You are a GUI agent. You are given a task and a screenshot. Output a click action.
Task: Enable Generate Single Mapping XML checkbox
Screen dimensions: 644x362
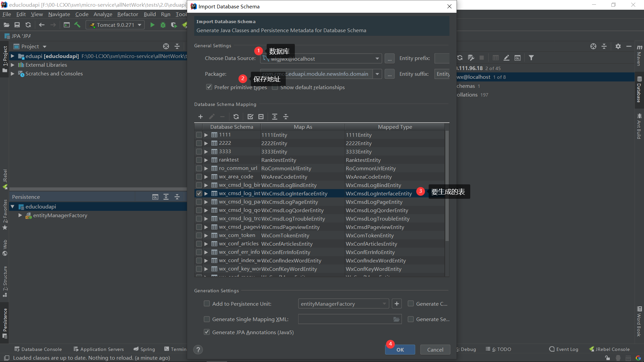207,319
